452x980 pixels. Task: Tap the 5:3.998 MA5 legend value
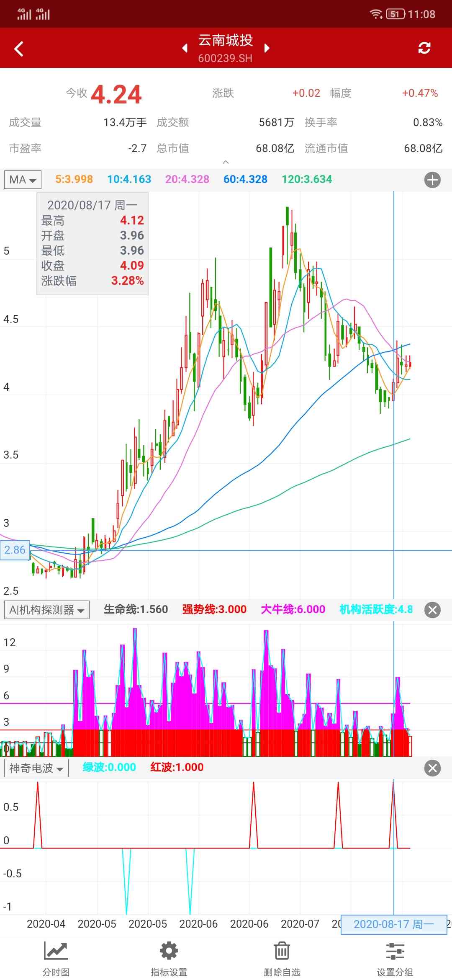(74, 179)
